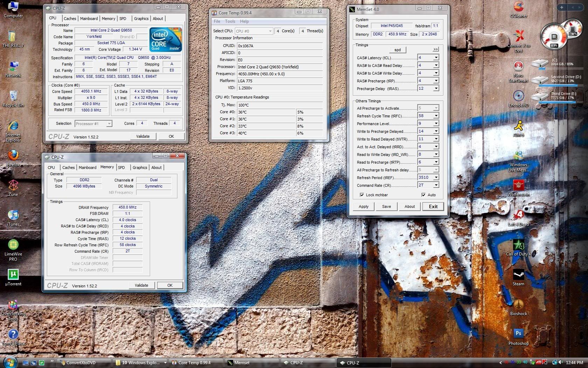Open Refresh Cycle Time (tRFC) dropdown

pos(436,116)
